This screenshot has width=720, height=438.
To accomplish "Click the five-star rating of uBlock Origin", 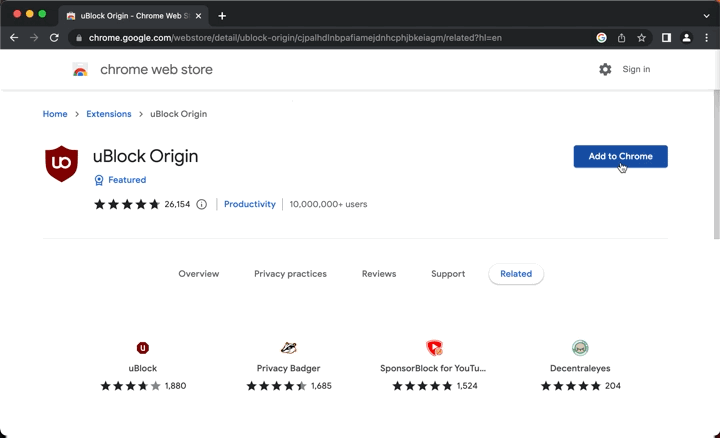I will click(127, 204).
